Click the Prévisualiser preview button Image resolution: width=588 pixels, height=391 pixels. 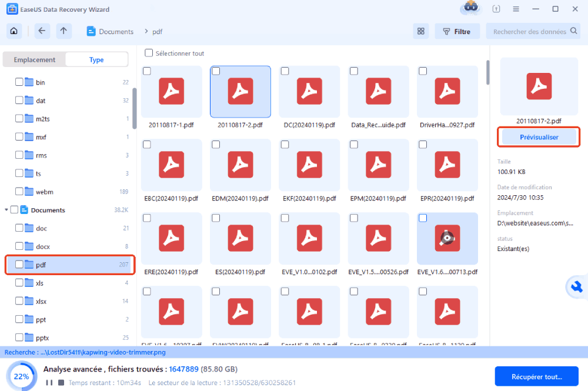tap(539, 137)
